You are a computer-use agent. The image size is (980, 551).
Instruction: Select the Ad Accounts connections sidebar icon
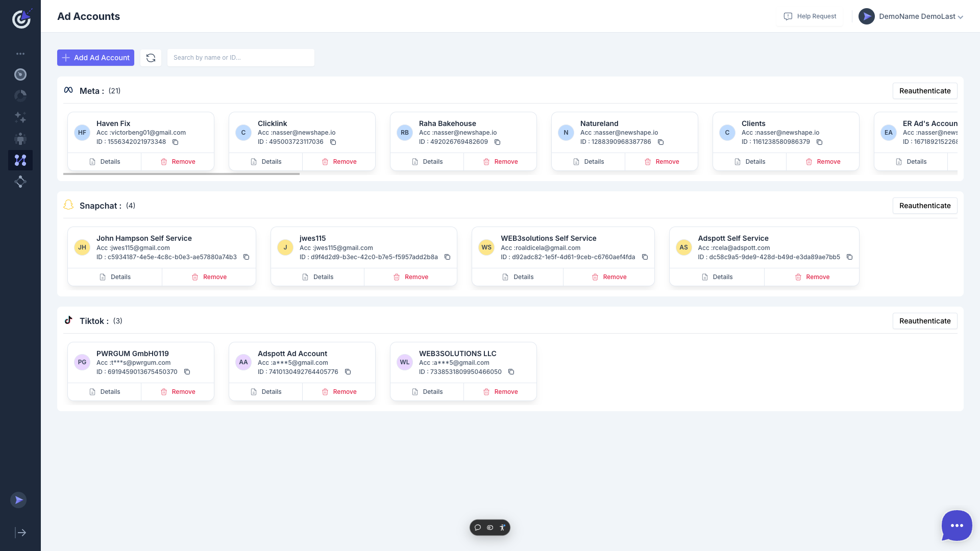click(20, 160)
